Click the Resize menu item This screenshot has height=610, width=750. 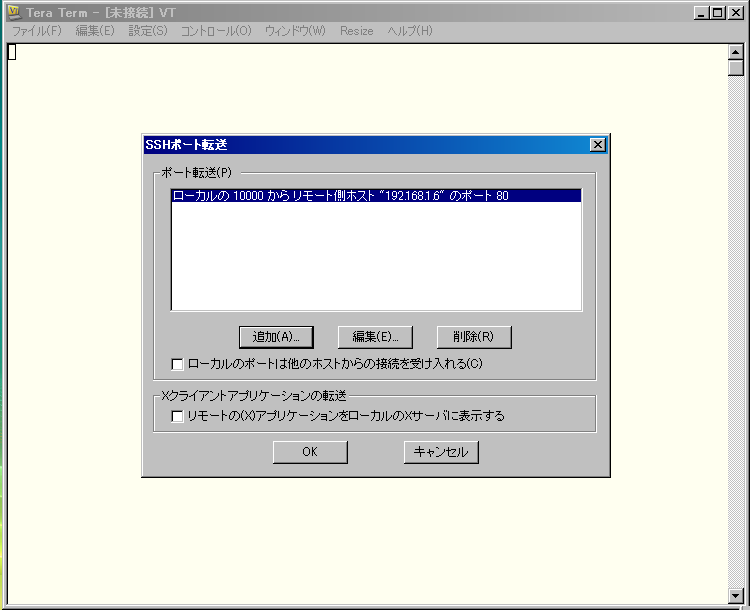click(x=356, y=31)
